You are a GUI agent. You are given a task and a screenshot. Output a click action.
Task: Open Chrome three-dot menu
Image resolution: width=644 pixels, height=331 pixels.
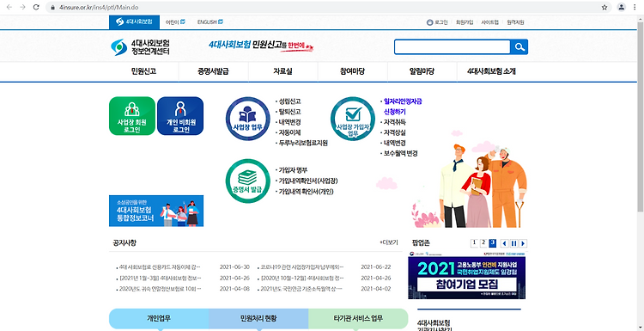(635, 7)
